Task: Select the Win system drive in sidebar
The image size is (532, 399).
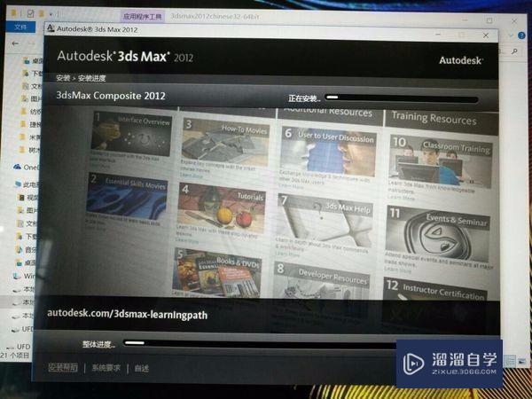Action: click(x=24, y=276)
